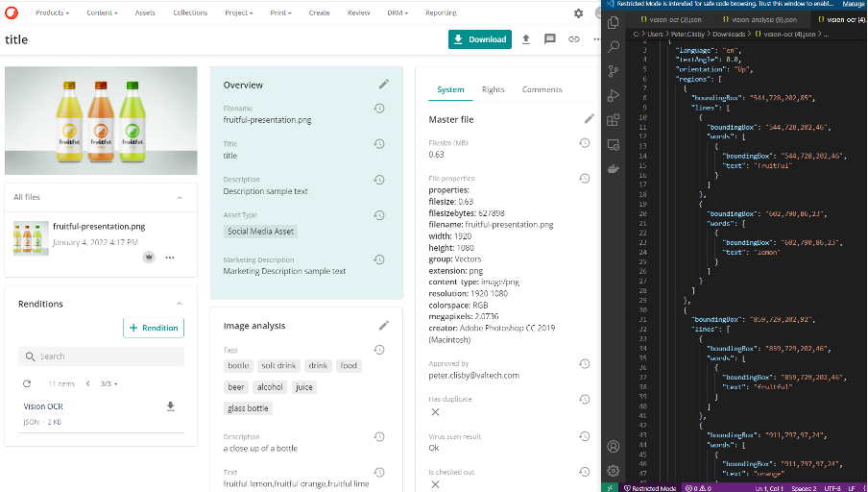Collapse the Renditions panel
Viewport: 868px width, 492px height.
coord(180,304)
